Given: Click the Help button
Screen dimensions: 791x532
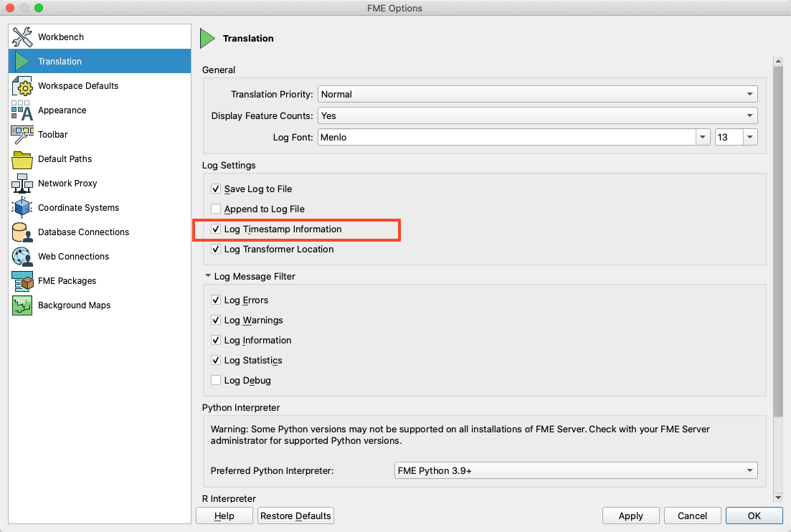Looking at the screenshot, I should point(224,516).
